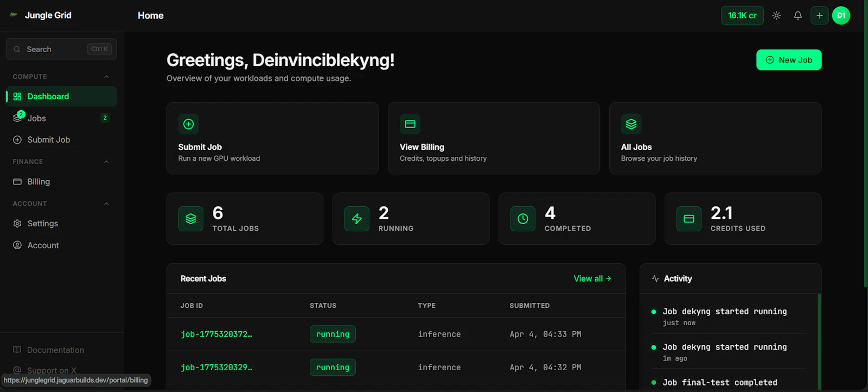Open the D1 user avatar menu
This screenshot has height=392, width=868.
click(841, 16)
